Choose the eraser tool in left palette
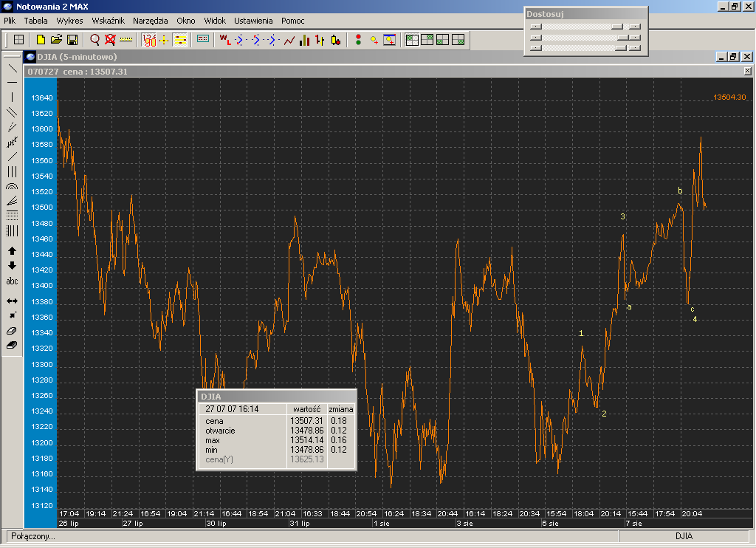The image size is (756, 548). [12, 331]
